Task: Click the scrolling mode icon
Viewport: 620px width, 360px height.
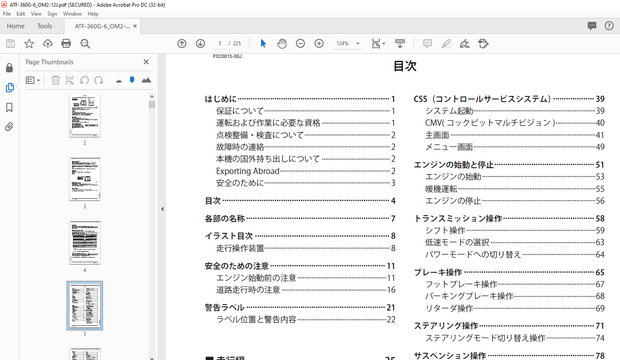Action: (x=400, y=44)
